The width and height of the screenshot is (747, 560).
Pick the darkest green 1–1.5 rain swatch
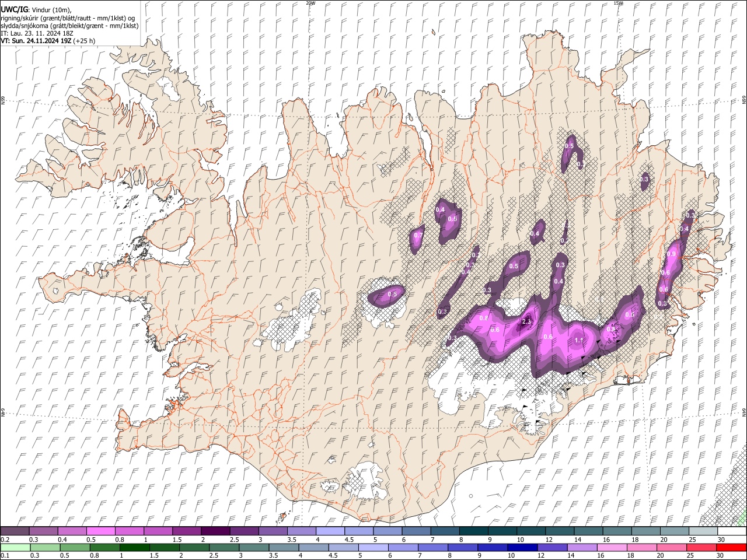tap(134, 547)
